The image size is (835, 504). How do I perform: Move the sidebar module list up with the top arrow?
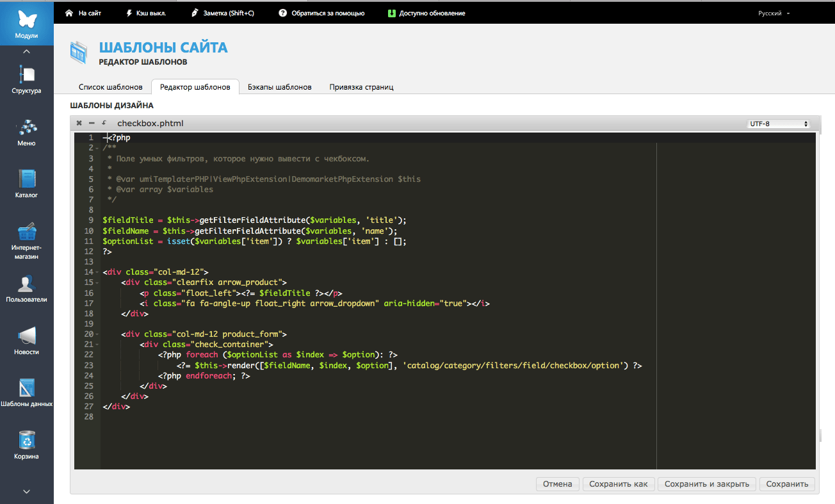click(x=26, y=51)
